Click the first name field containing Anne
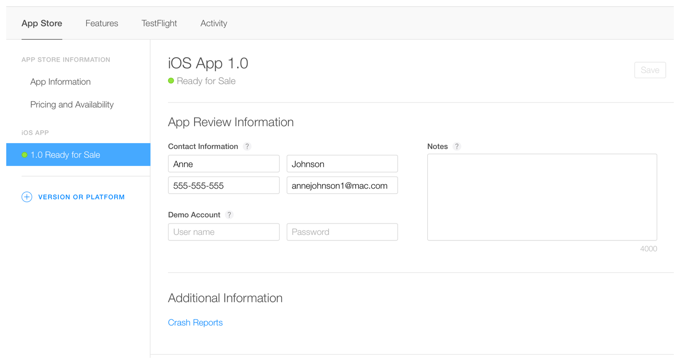The height and width of the screenshot is (364, 680). pos(224,164)
